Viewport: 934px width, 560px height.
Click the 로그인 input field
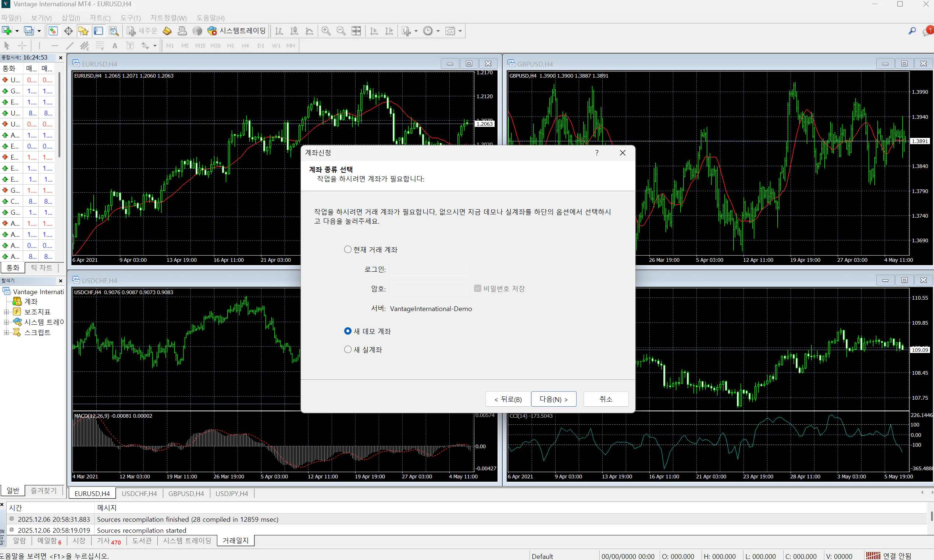pos(429,269)
